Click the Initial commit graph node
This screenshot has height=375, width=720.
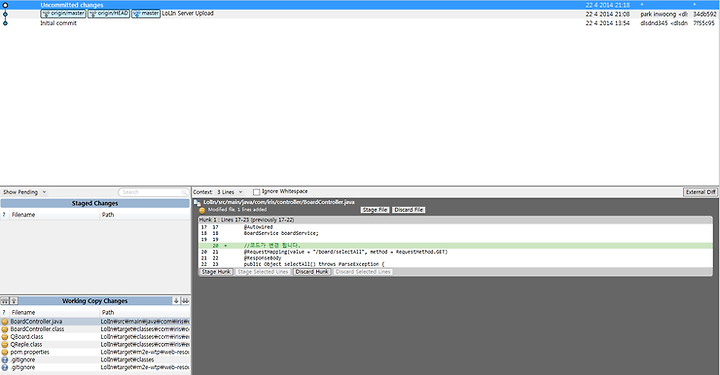pos(5,23)
